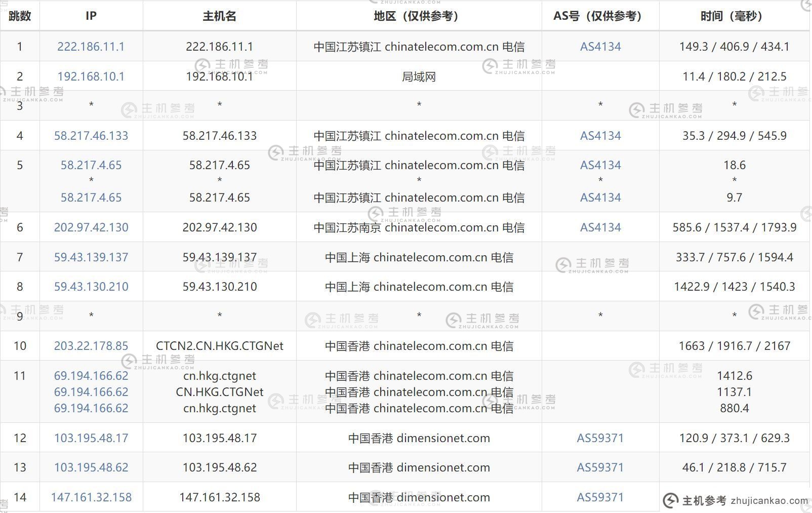Select the 主机名 column header
Image resolution: width=812 pixels, height=513 pixels.
click(x=220, y=16)
